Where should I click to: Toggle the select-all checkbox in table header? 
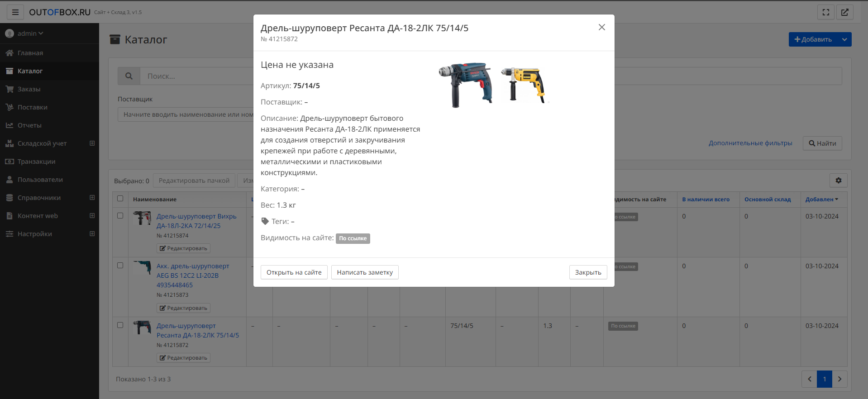pyautogui.click(x=120, y=199)
